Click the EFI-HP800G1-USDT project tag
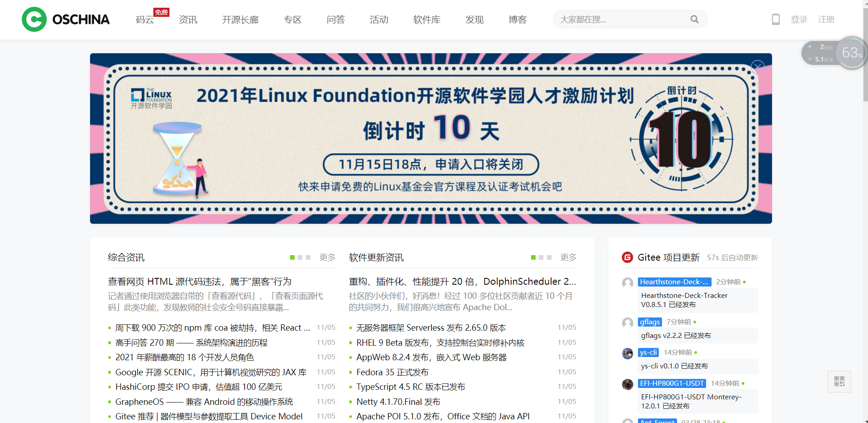 coord(672,383)
